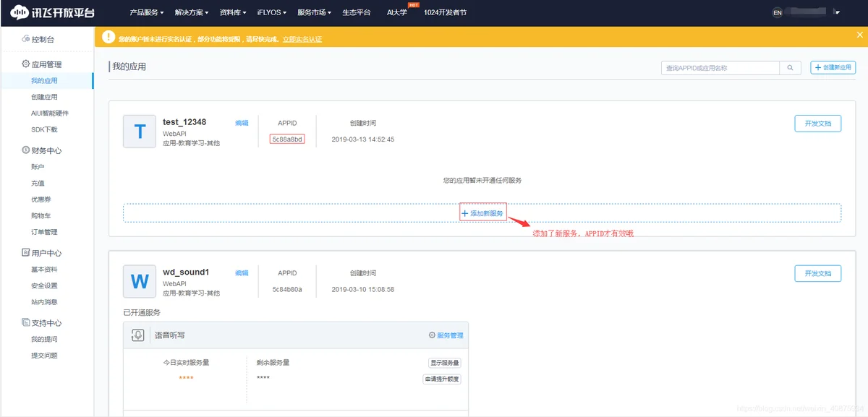Screen dimensions: 868x417
Task: Expand the 资料库 dropdown menu
Action: [x=233, y=12]
